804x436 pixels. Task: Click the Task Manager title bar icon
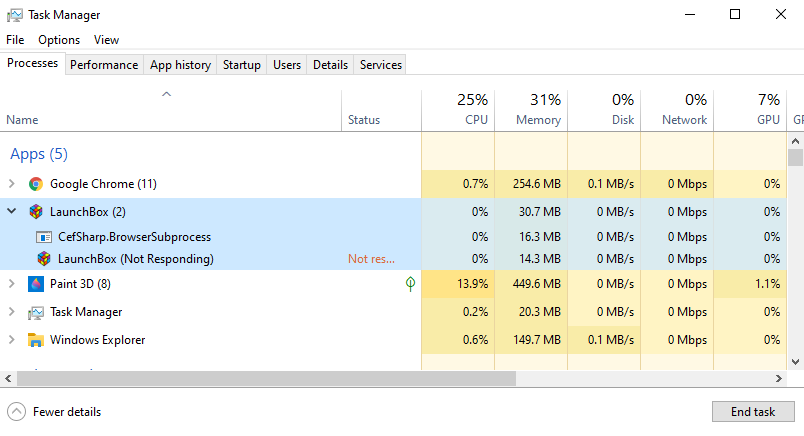[14, 15]
